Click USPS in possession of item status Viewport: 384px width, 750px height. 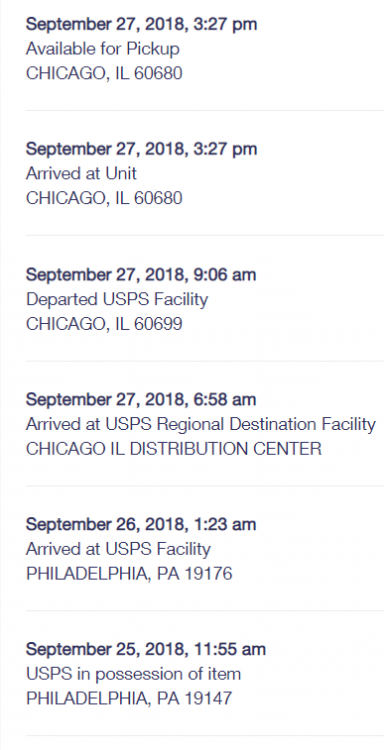tap(133, 674)
